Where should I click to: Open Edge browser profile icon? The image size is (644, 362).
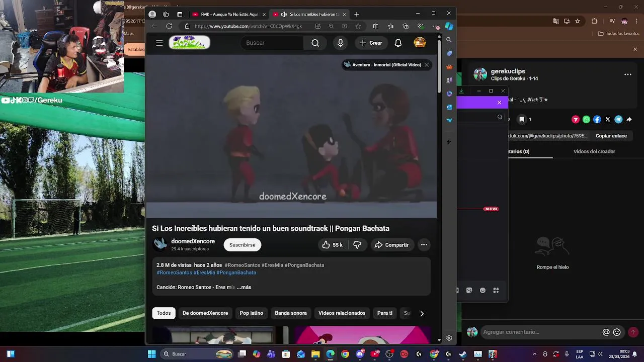[152, 14]
